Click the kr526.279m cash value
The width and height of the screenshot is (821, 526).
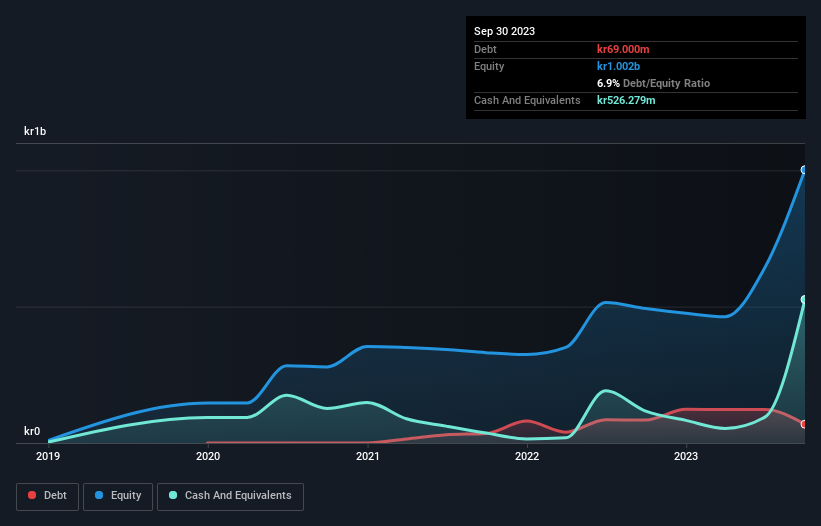click(x=626, y=100)
